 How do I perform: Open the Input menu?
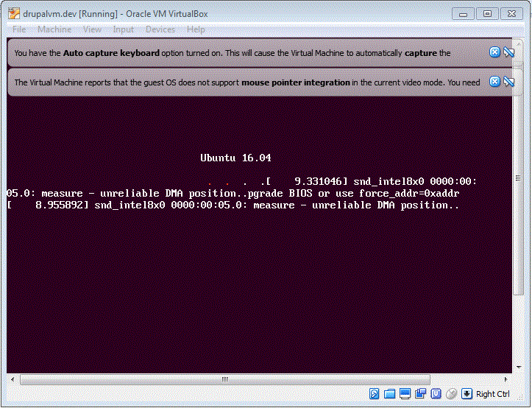click(123, 29)
